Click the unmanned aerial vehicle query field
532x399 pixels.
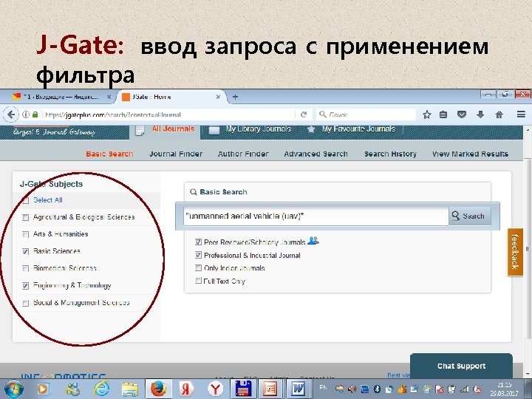click(x=316, y=216)
